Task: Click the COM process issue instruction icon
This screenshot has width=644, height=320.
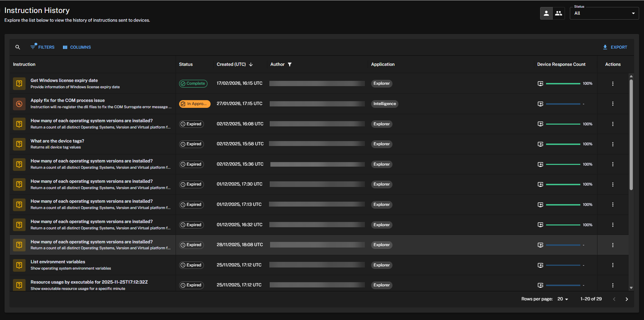Action: (19, 104)
